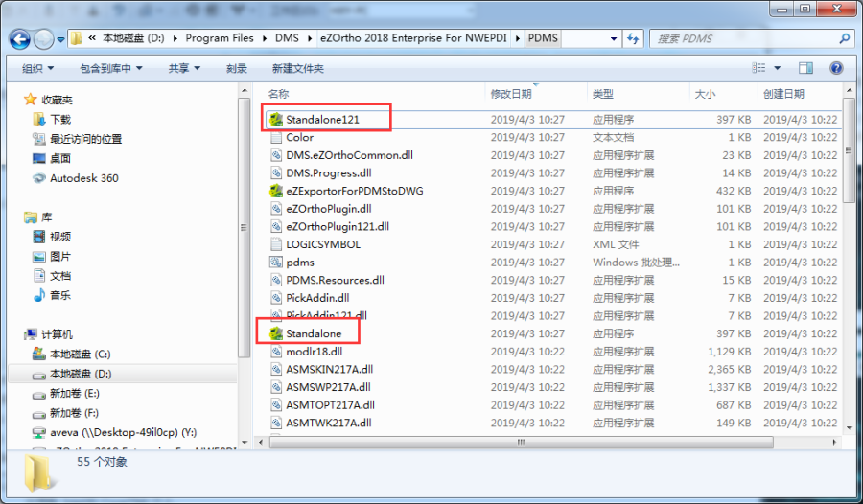This screenshot has height=504, width=863.
Task: Click the search magnifier icon
Action: tap(844, 38)
